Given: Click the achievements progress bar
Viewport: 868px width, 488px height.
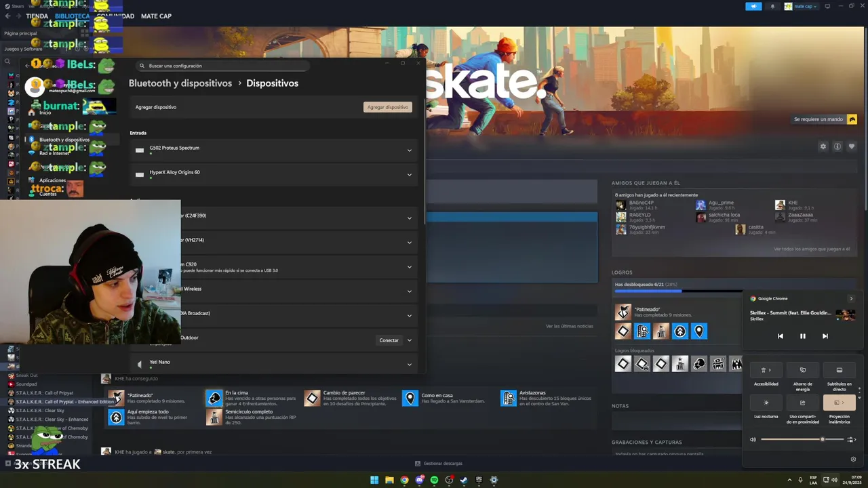Looking at the screenshot, I should 678,291.
